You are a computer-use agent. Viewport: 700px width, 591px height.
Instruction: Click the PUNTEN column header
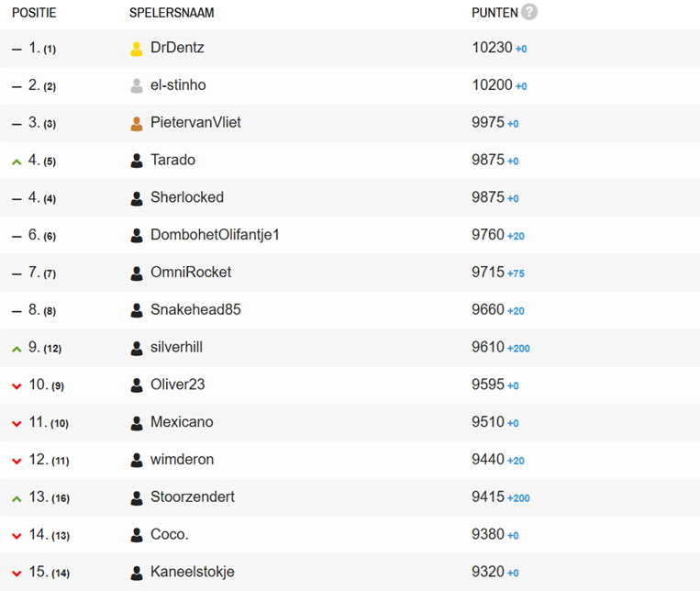point(494,13)
